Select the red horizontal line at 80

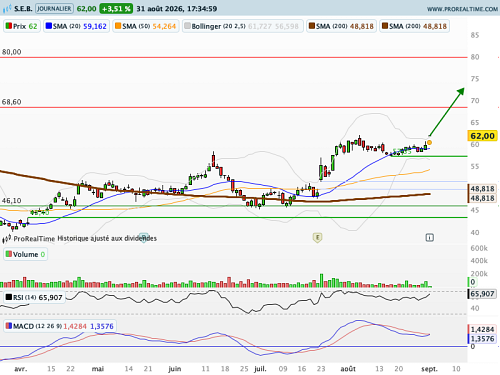coord(233,57)
